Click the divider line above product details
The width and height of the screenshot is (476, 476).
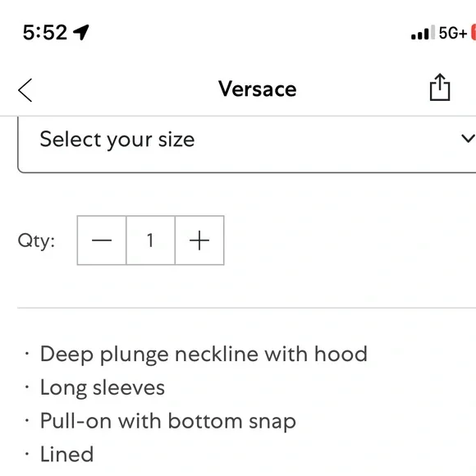point(246,308)
